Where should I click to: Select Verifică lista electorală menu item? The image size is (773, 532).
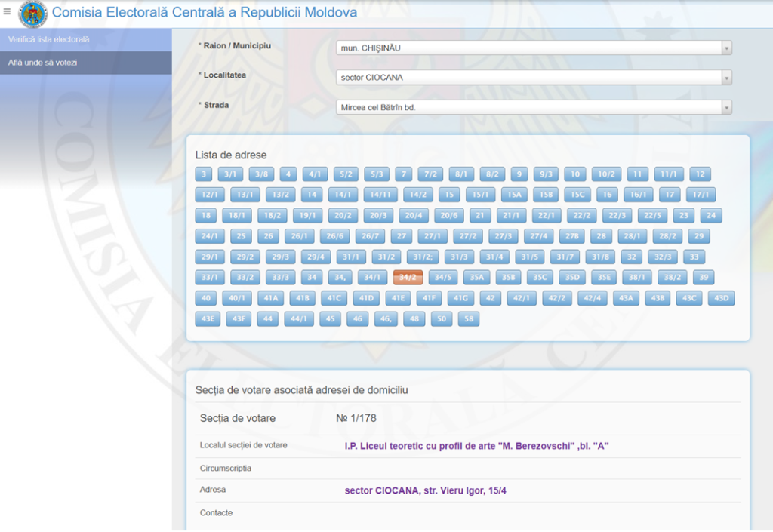pos(48,39)
